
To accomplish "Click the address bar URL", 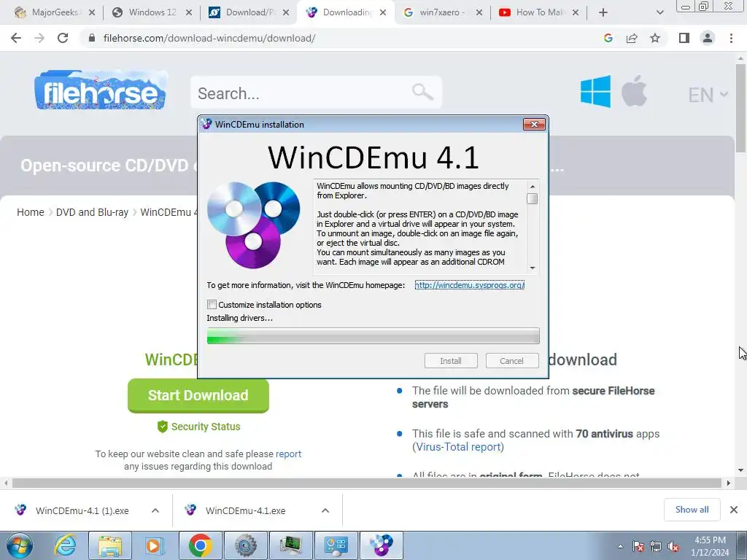I will coord(209,38).
